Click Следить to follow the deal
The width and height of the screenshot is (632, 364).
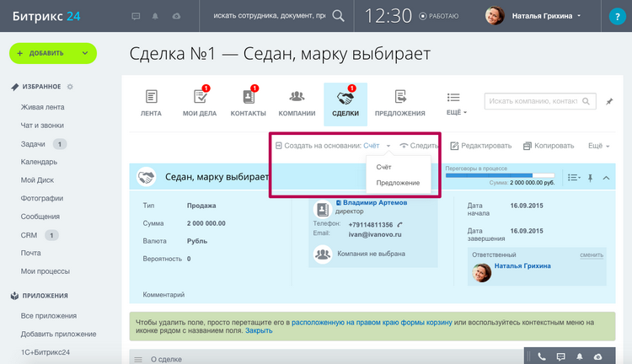419,146
